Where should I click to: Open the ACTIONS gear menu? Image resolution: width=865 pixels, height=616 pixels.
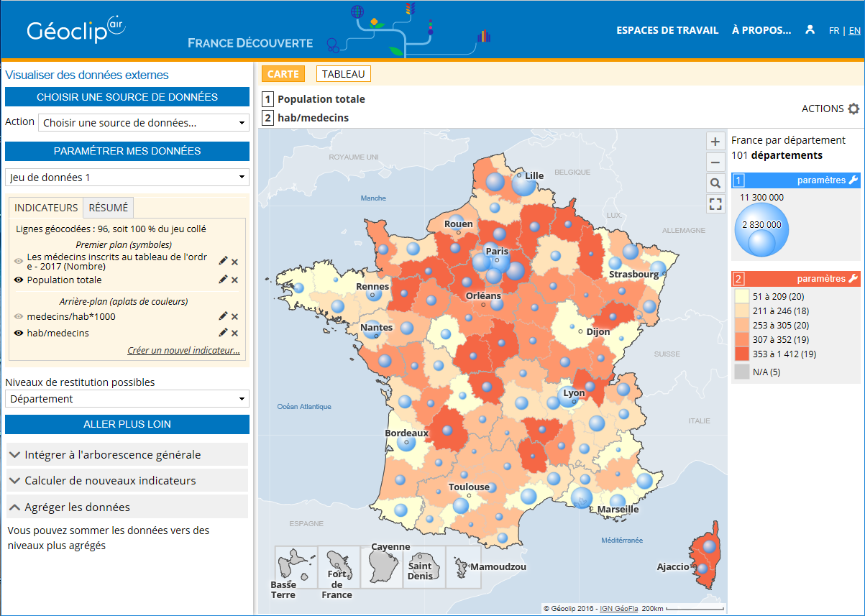[x=853, y=109]
